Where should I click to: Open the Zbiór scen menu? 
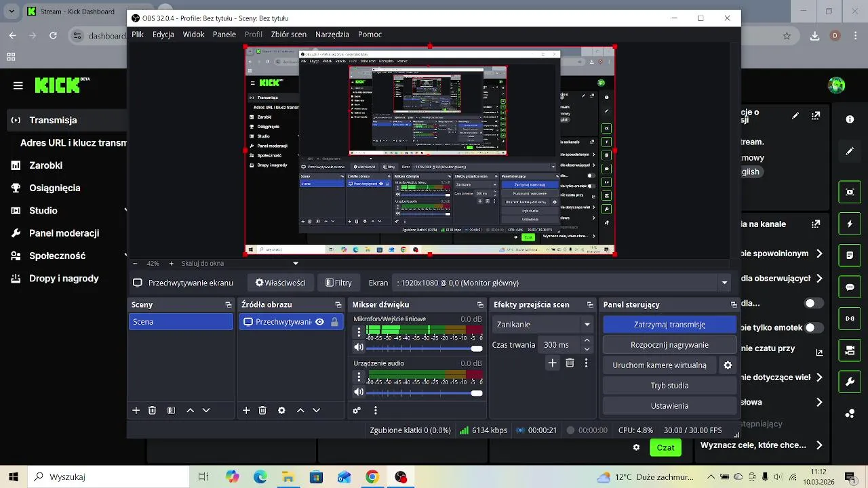[x=289, y=34]
